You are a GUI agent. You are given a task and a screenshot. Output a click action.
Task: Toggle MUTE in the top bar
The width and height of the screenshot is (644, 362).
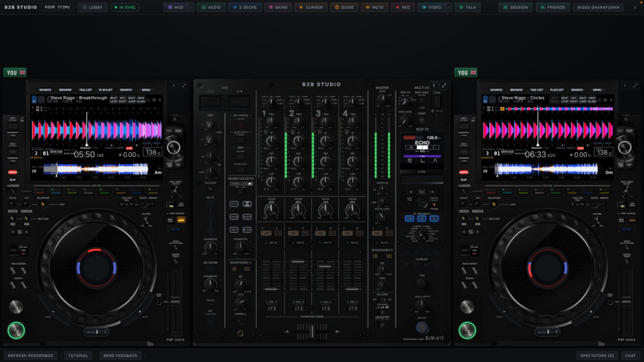(x=375, y=8)
